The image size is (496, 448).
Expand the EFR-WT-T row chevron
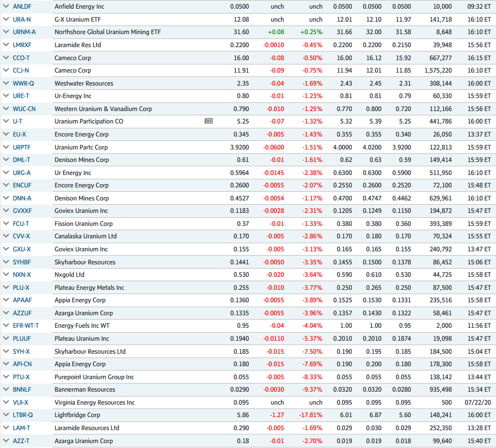6,326
